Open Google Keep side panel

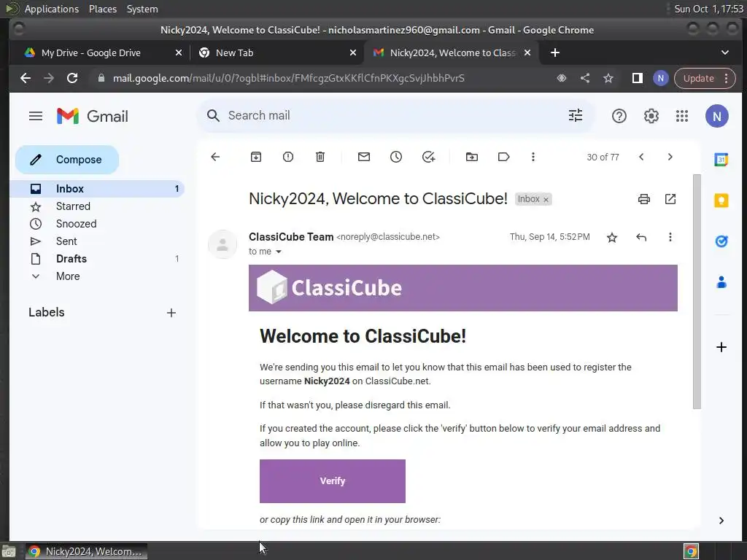[721, 201]
